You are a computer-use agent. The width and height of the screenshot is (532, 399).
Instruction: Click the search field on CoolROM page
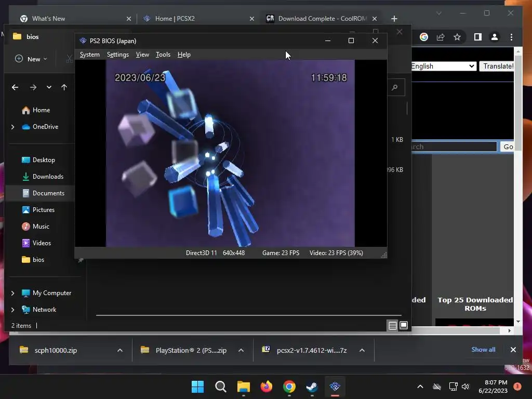point(454,147)
